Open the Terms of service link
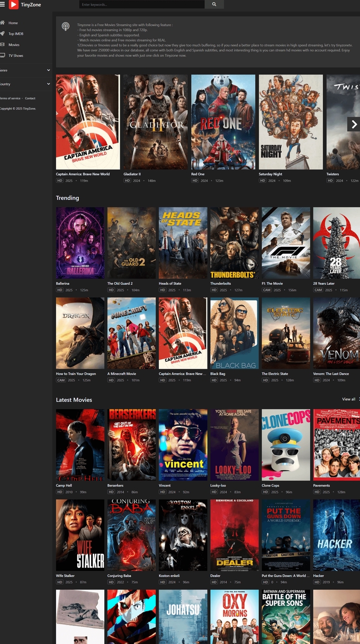 (10, 98)
